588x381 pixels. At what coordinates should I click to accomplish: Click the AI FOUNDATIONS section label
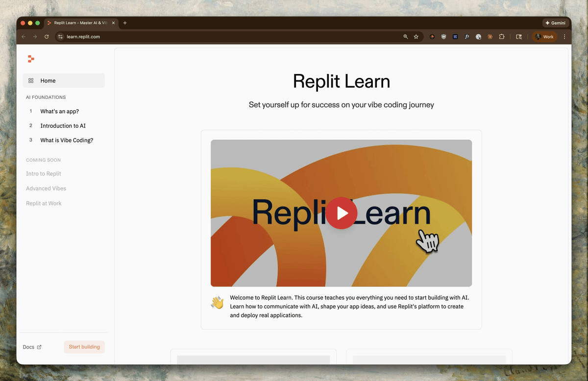(x=46, y=97)
